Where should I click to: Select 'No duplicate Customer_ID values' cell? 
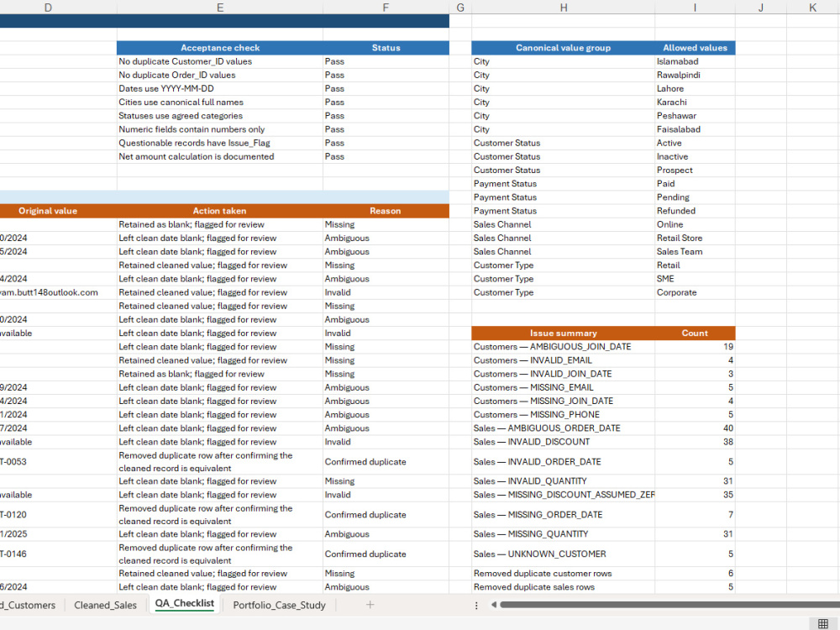[x=219, y=61]
